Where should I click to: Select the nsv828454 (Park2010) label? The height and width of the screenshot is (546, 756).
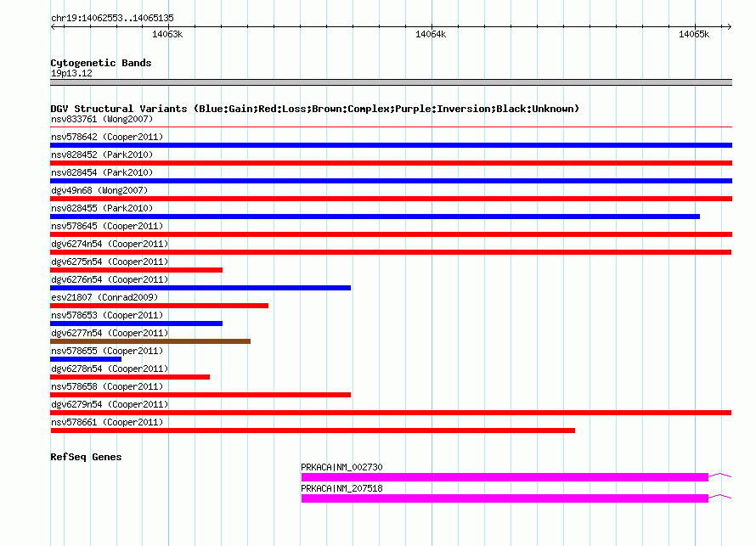(x=102, y=172)
